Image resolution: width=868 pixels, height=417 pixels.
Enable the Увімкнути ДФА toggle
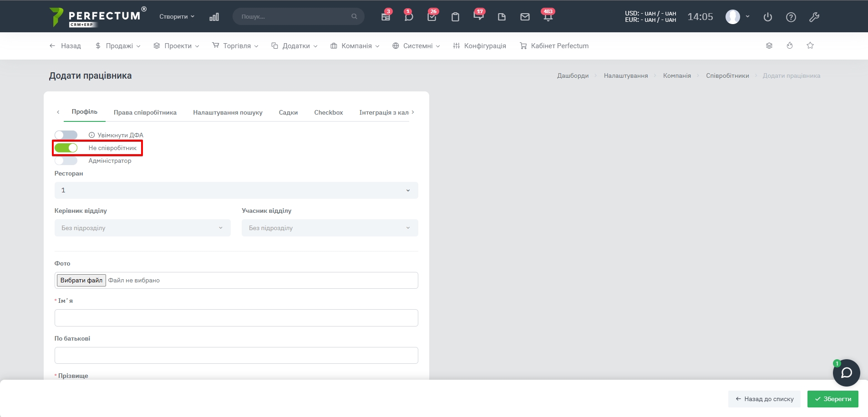[66, 135]
